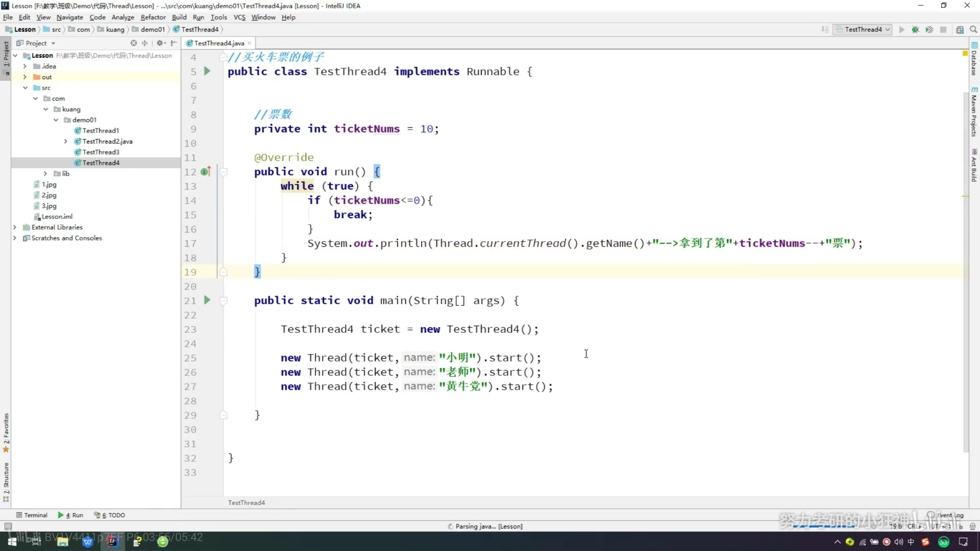Open the Ant Build tool window
Image resolution: width=980 pixels, height=551 pixels.
tap(974, 165)
